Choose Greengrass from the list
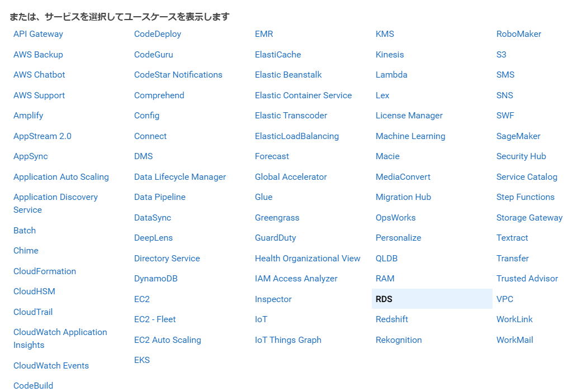 pyautogui.click(x=277, y=218)
